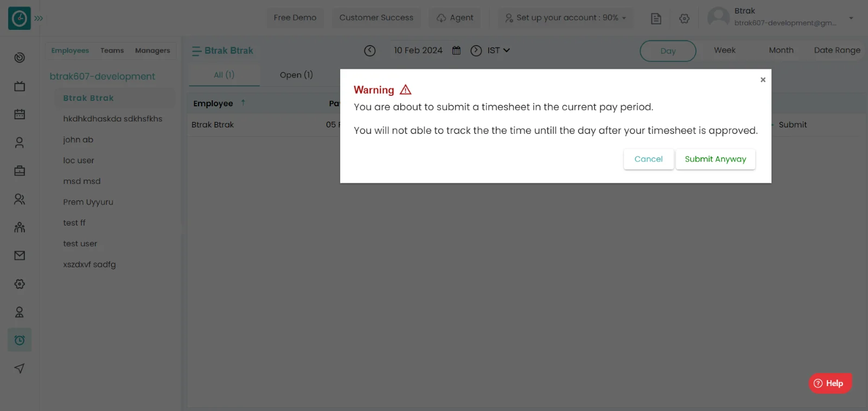The height and width of the screenshot is (411, 868).
Task: Expand sidebar with double chevron icon
Action: pos(39,18)
